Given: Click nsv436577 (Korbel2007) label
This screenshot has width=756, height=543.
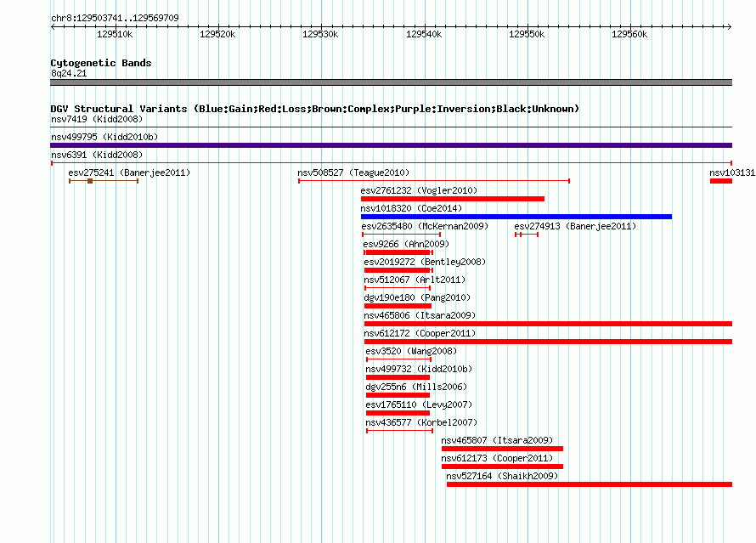Looking at the screenshot, I should pyautogui.click(x=421, y=422).
